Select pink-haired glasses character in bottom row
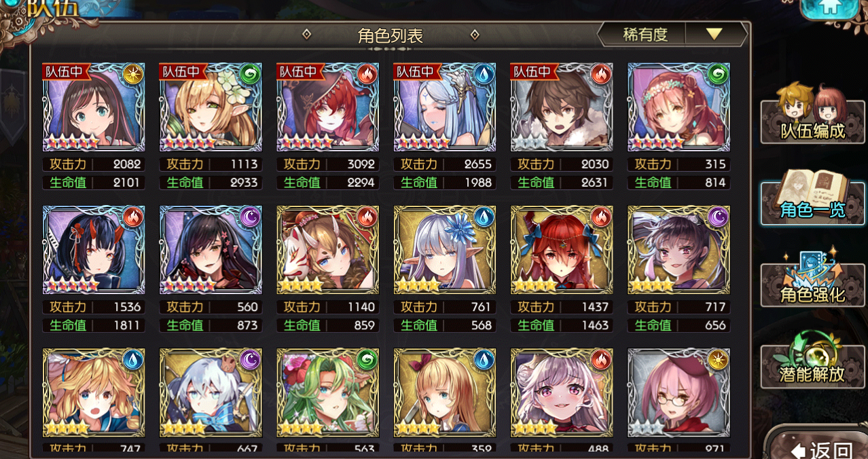This screenshot has height=459, width=868. pos(679,392)
